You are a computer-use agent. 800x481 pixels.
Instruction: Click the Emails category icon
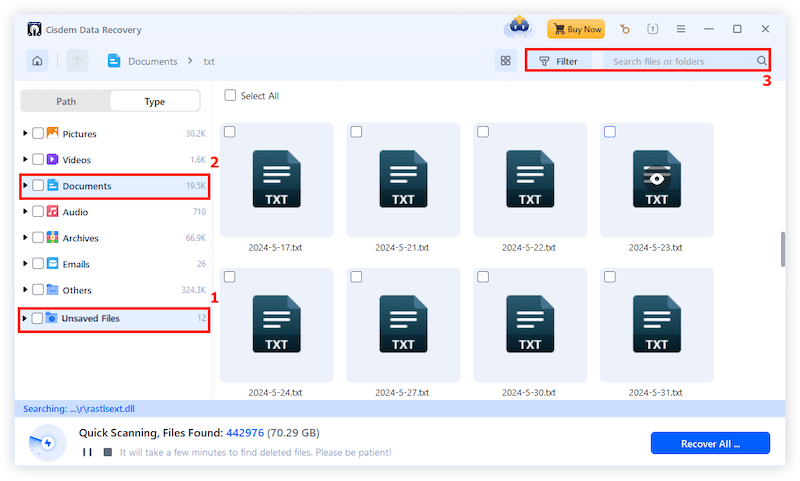pos(53,263)
